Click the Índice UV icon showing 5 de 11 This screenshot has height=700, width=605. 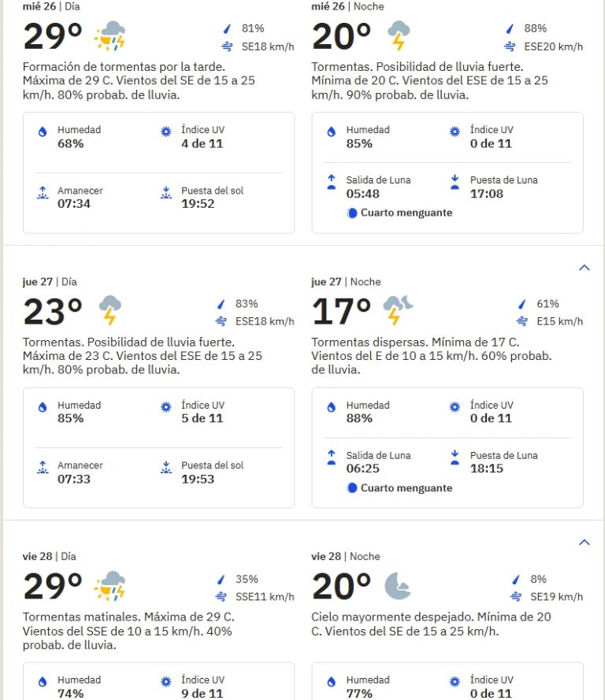166,407
